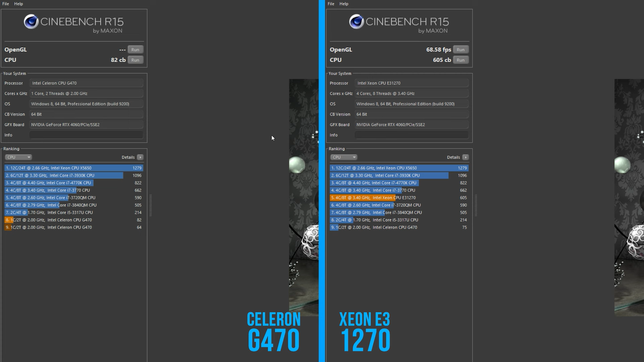This screenshot has height=362, width=644.
Task: Click the panel splitter grip in the Celeron window
Action: click(151, 206)
